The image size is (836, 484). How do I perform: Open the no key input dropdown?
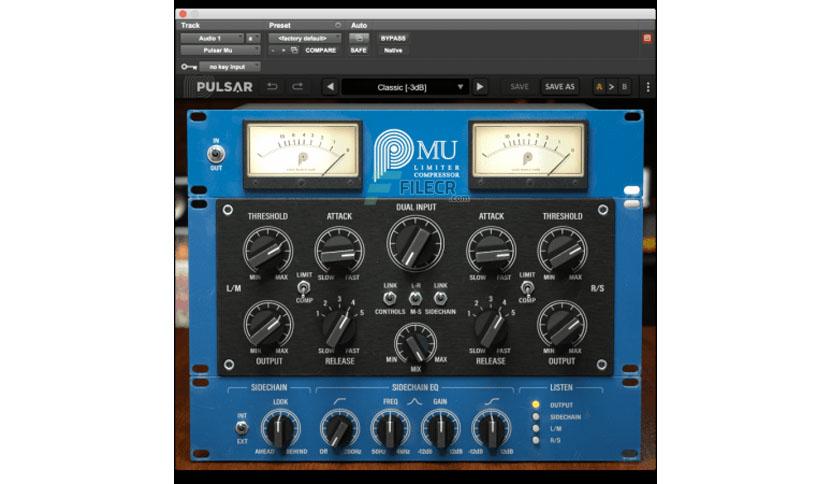point(230,67)
